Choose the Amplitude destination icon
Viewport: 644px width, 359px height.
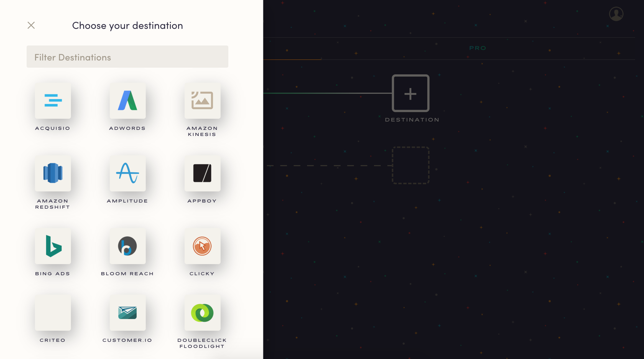pyautogui.click(x=128, y=173)
